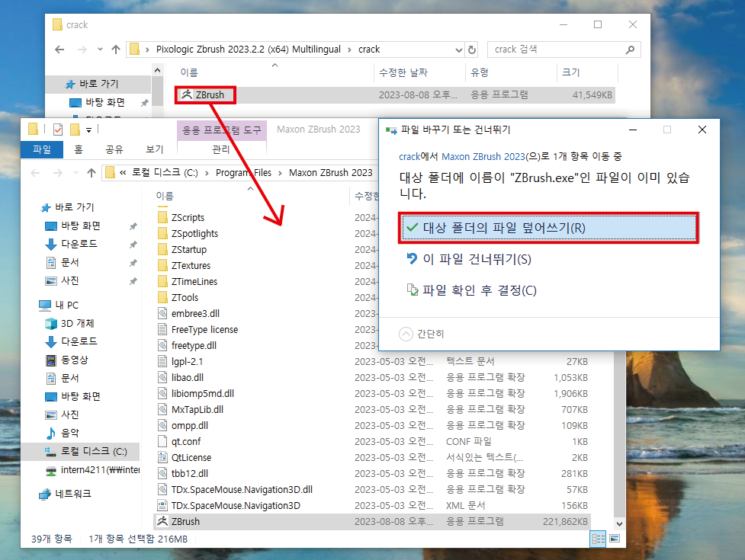Open the 파일 ribbon tab
Screen dimensions: 745x560
[42, 149]
